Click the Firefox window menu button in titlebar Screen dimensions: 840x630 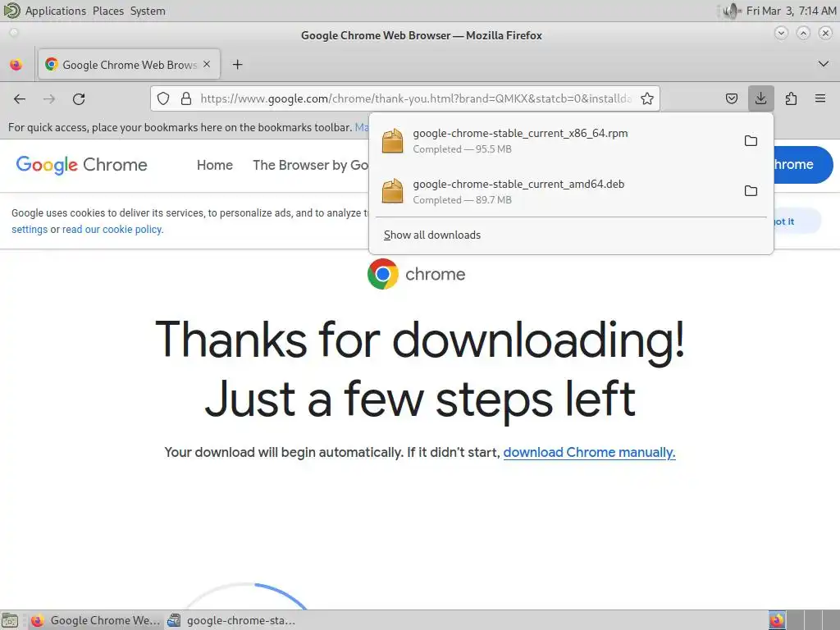tap(14, 33)
